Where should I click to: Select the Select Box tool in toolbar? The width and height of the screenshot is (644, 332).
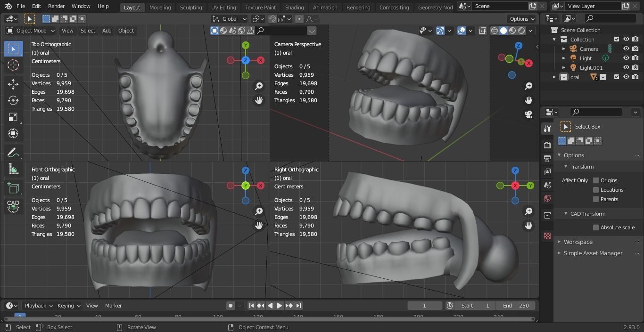tap(13, 49)
